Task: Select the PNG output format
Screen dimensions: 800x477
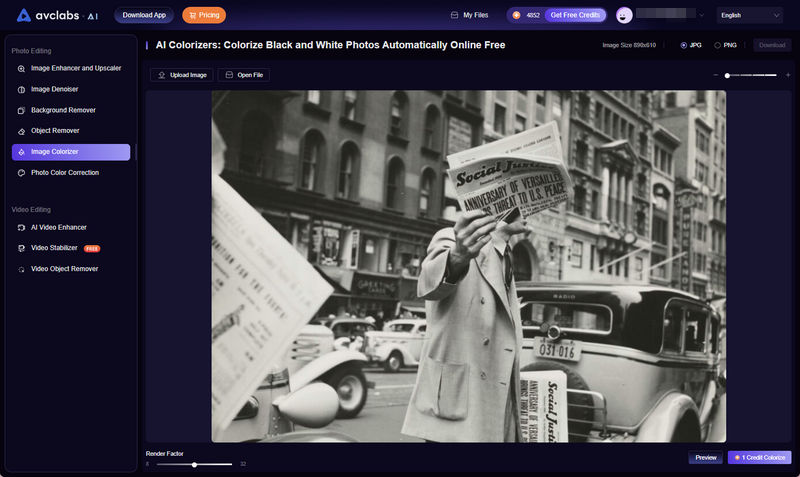Action: click(x=717, y=45)
